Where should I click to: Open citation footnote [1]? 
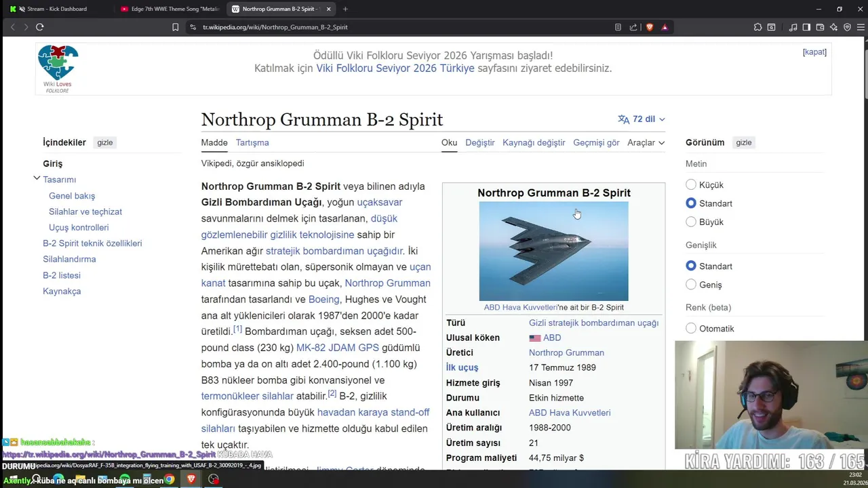tap(237, 329)
